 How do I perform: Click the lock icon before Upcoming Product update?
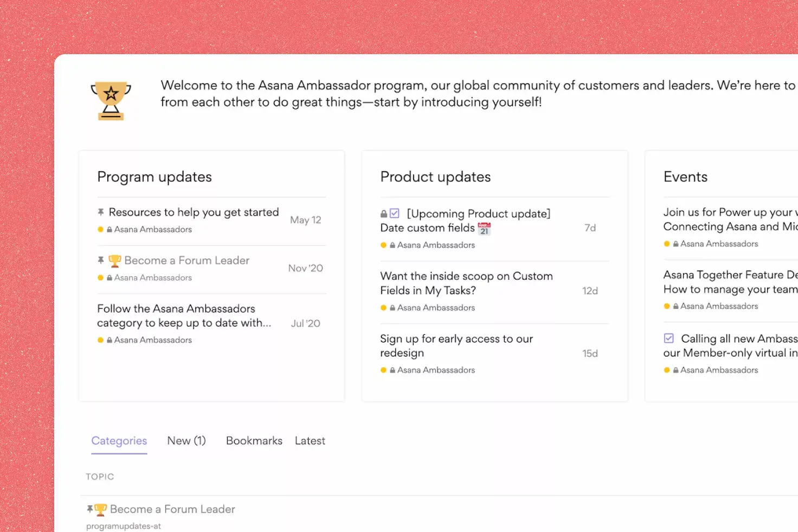384,214
